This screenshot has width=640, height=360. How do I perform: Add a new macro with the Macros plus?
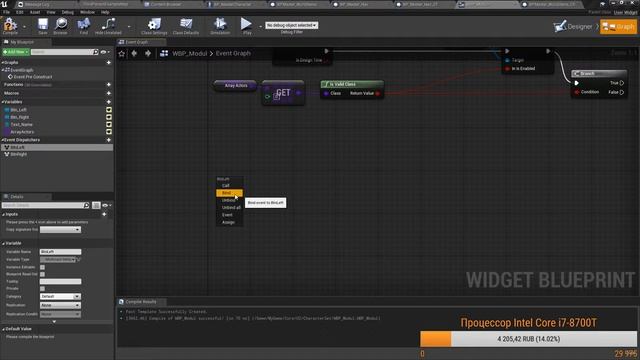pyautogui.click(x=109, y=93)
